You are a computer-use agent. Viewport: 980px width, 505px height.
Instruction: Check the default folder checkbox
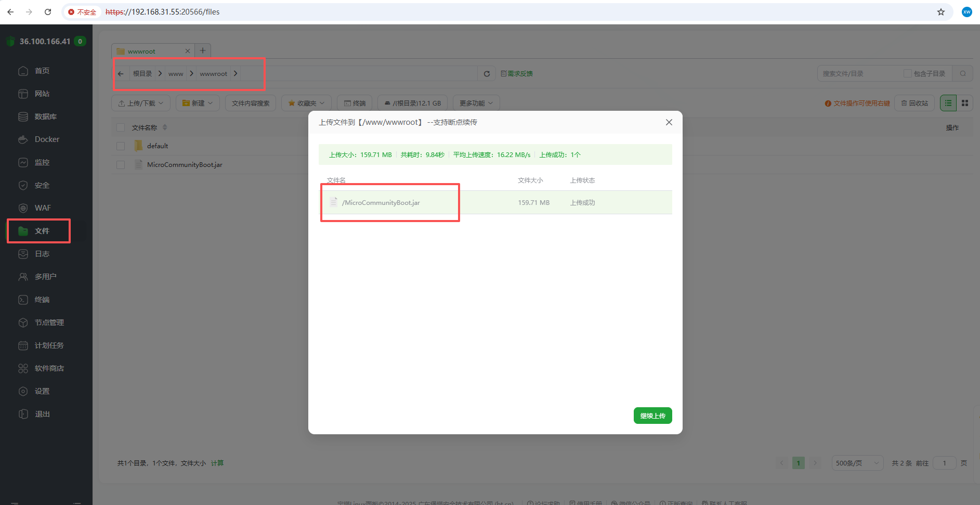(121, 146)
